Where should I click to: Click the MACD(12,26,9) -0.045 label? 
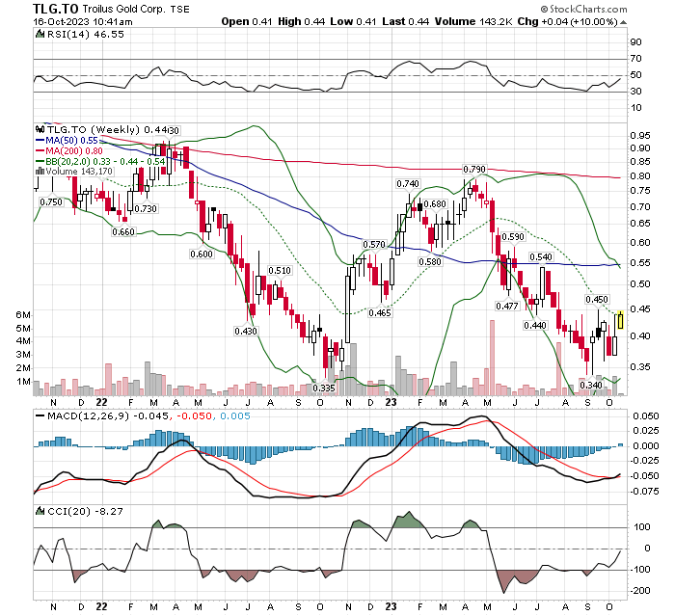[x=108, y=416]
